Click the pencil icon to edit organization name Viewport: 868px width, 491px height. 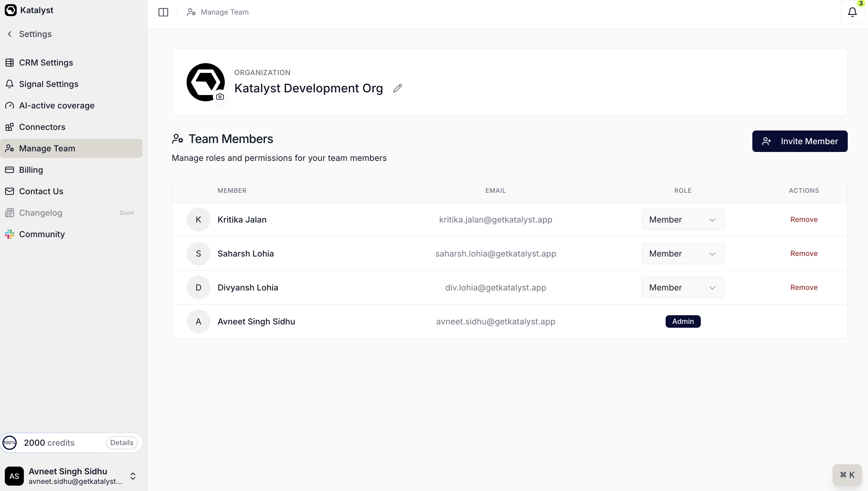[x=398, y=88]
